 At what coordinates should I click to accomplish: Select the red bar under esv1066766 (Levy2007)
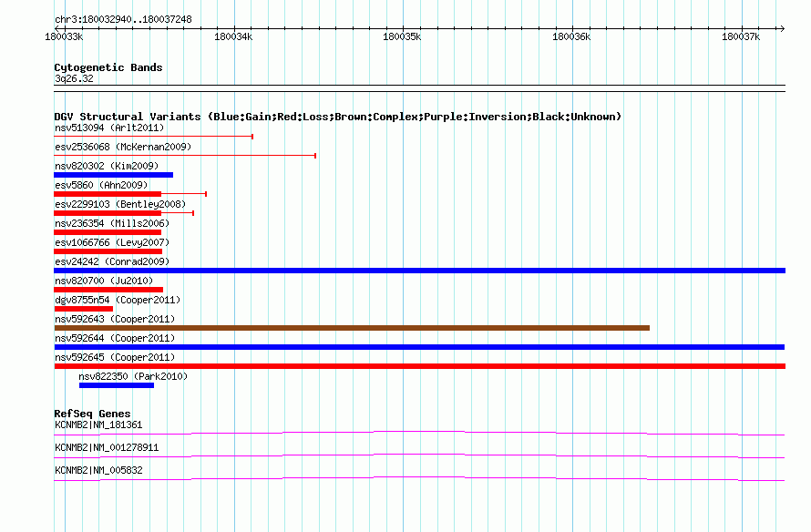[x=108, y=251]
